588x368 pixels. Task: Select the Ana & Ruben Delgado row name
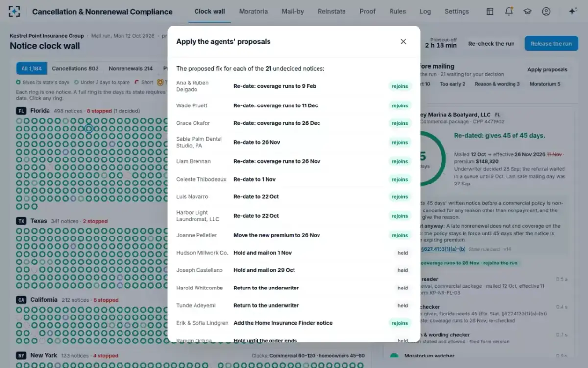pyautogui.click(x=193, y=86)
